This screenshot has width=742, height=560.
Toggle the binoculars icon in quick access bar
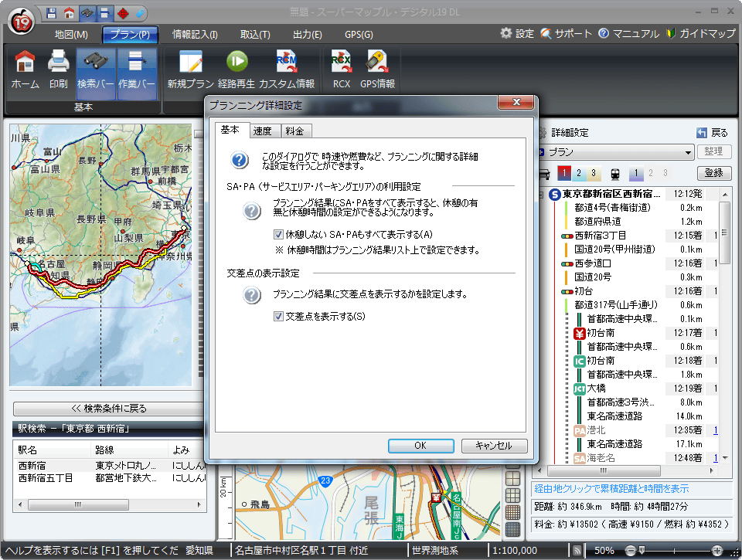[x=87, y=13]
